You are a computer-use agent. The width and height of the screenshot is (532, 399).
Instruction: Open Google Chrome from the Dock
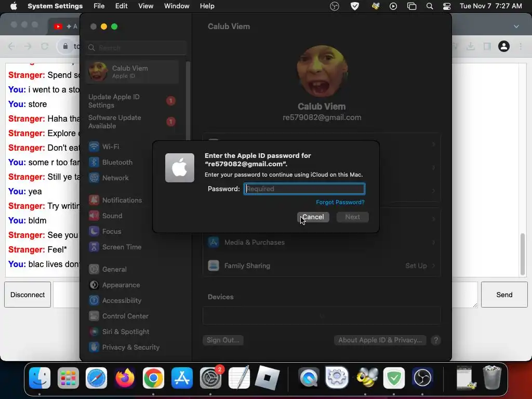(x=153, y=378)
